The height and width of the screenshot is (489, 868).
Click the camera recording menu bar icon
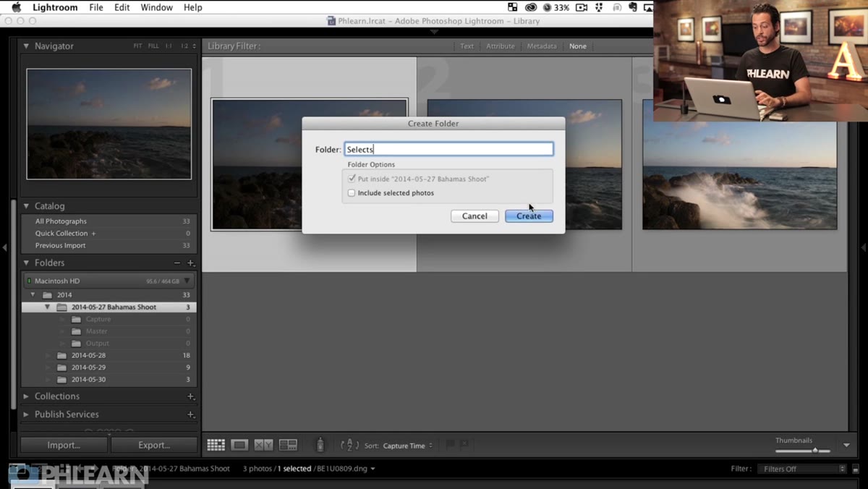(581, 7)
